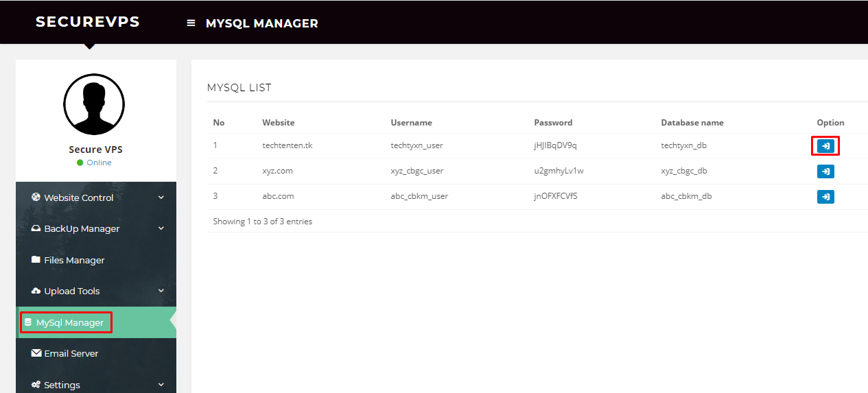868x393 pixels.
Task: Sort table by Database name header
Action: pos(692,123)
